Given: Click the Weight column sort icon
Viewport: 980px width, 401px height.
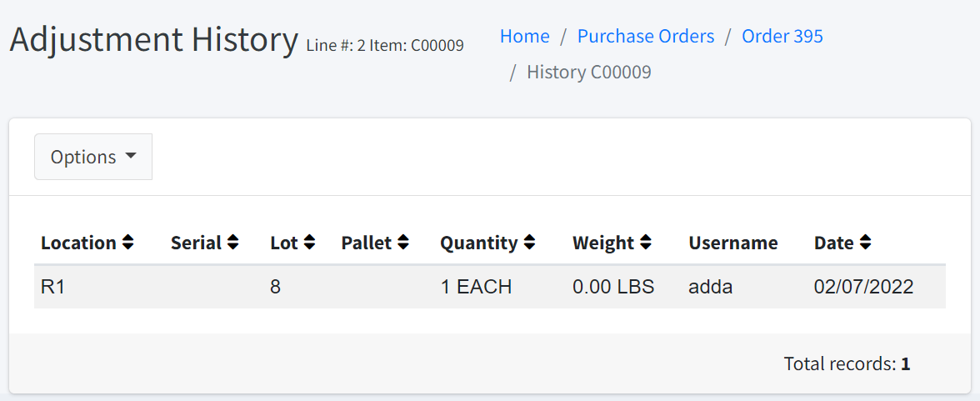Looking at the screenshot, I should click(x=646, y=243).
